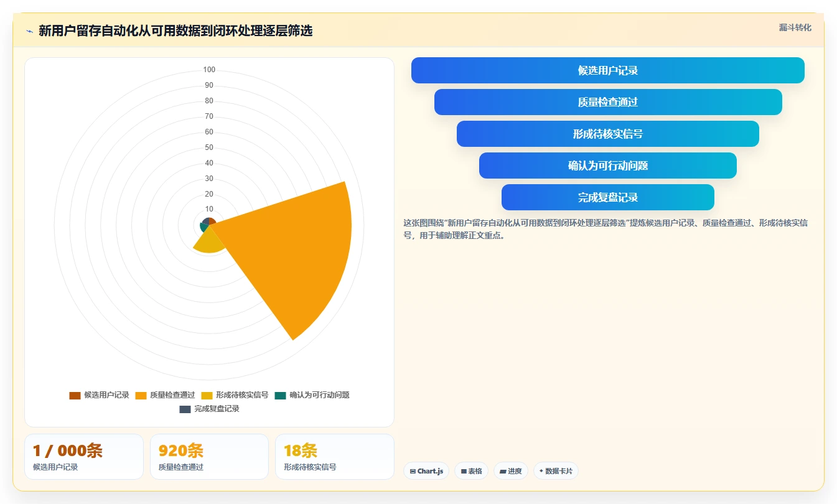Select the 确认为可行动问题 funnel bar
This screenshot has height=504, width=837.
[608, 166]
